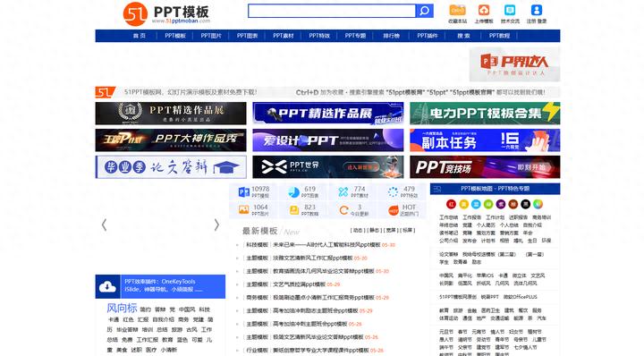This screenshot has height=356, width=644.
Task: Open the 技术交流 chat icon
Action: pos(510,10)
